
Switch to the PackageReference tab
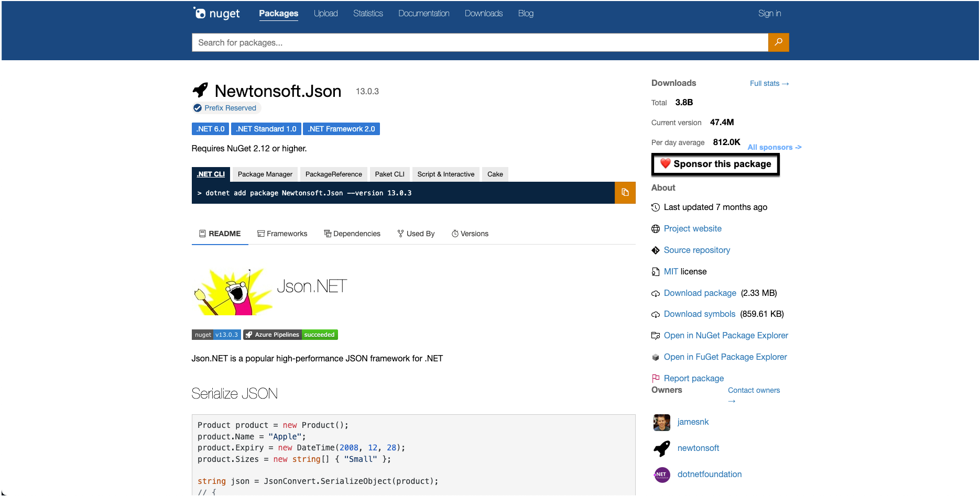[x=334, y=174]
